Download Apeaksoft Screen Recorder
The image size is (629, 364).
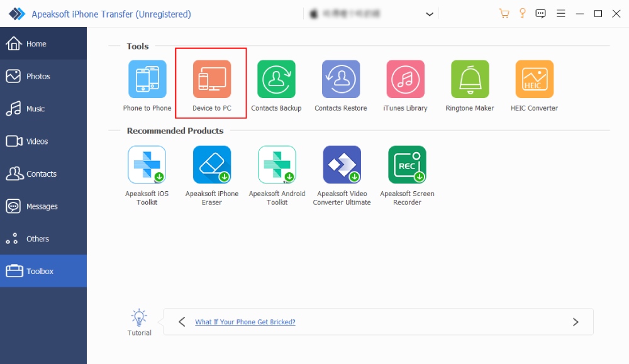(x=407, y=164)
